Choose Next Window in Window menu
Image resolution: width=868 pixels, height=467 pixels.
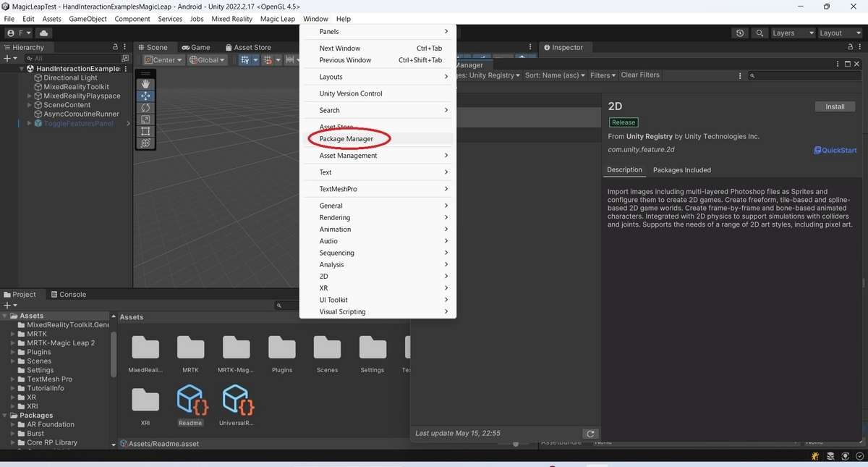(x=378, y=49)
